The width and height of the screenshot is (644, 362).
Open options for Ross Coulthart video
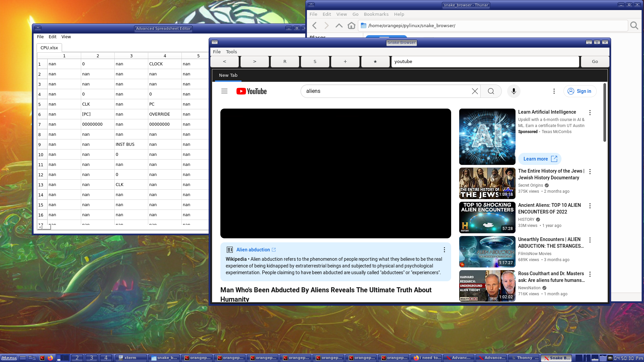point(590,274)
